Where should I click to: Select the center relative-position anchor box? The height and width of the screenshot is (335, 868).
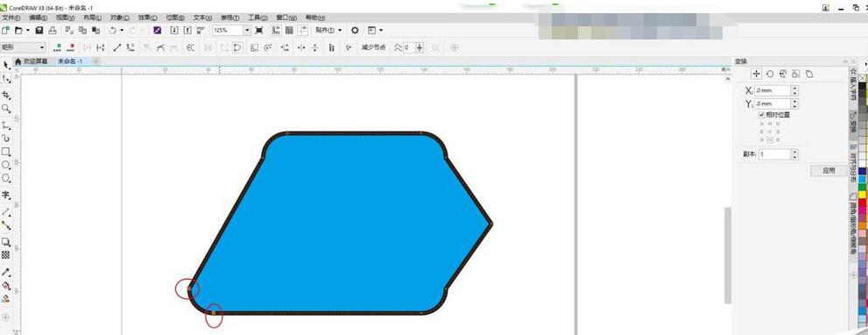click(770, 132)
